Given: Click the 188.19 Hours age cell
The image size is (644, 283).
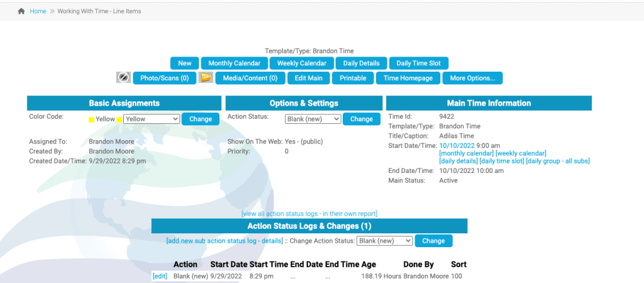Looking at the screenshot, I should (381, 276).
